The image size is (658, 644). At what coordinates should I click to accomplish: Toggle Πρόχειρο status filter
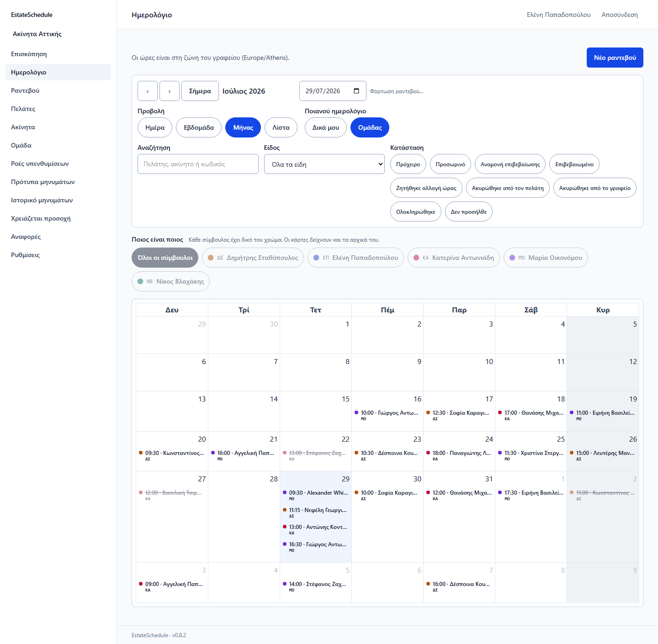pos(408,164)
